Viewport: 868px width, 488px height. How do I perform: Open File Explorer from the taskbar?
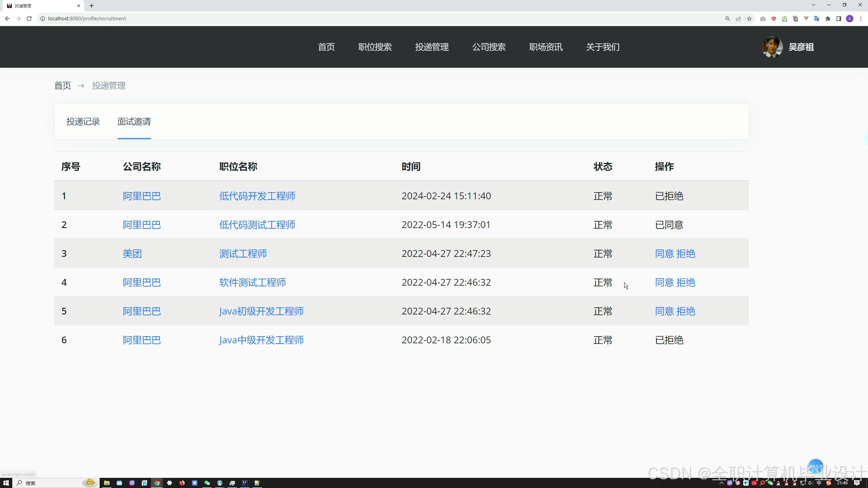(107, 483)
